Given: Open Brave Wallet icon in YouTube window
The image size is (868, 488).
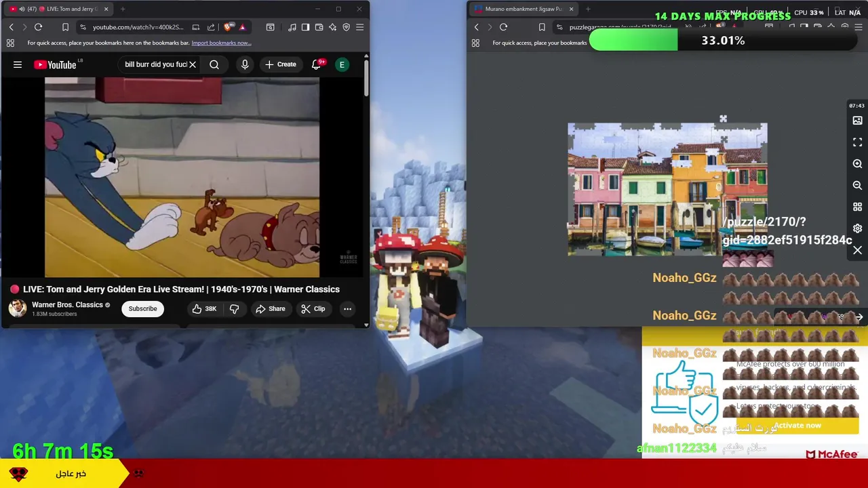Looking at the screenshot, I should click(x=319, y=27).
